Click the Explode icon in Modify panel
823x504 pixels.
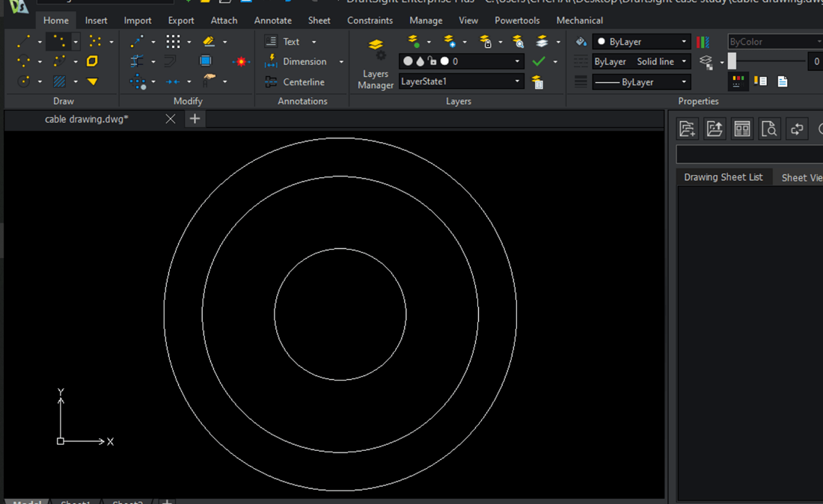[241, 61]
